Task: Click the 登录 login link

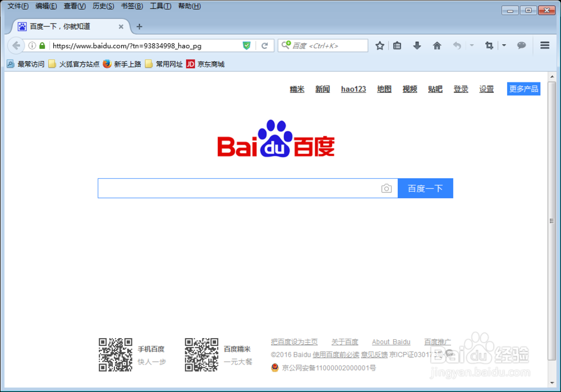Action: click(461, 89)
